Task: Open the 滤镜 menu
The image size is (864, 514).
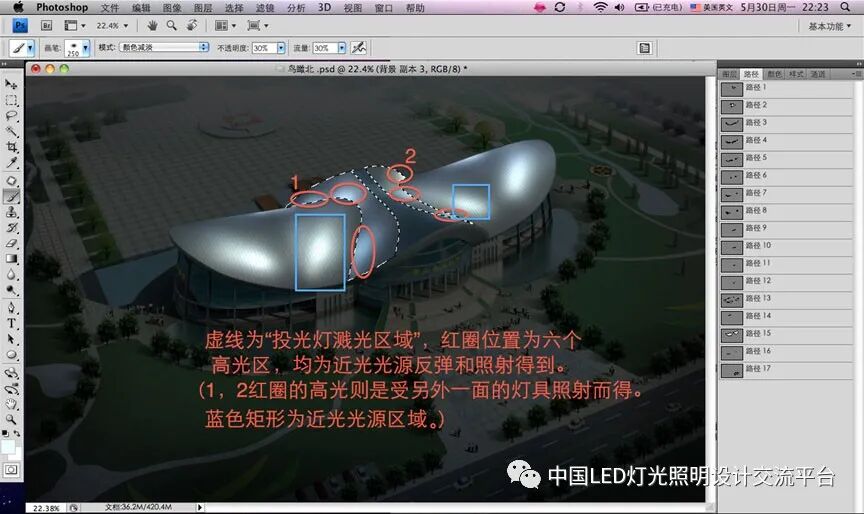Action: click(x=265, y=8)
